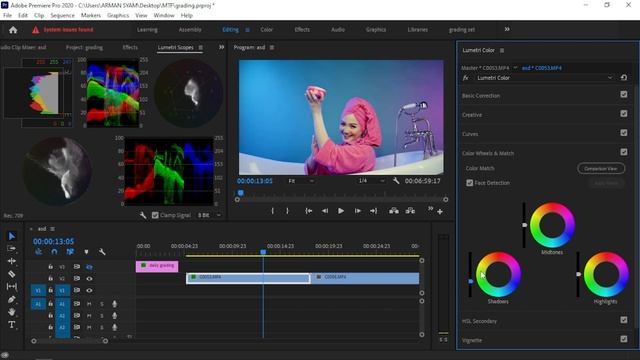Disable Curves section checkbox
This screenshot has width=640, height=360.
pyautogui.click(x=624, y=133)
